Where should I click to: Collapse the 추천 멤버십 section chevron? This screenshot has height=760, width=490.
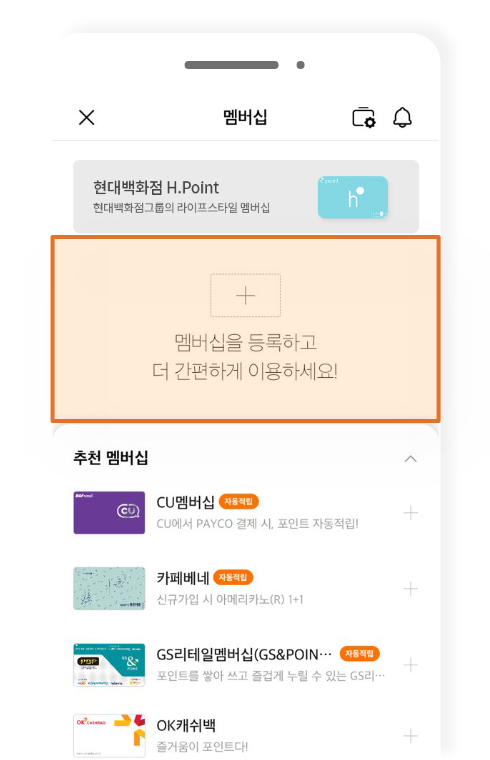(411, 459)
